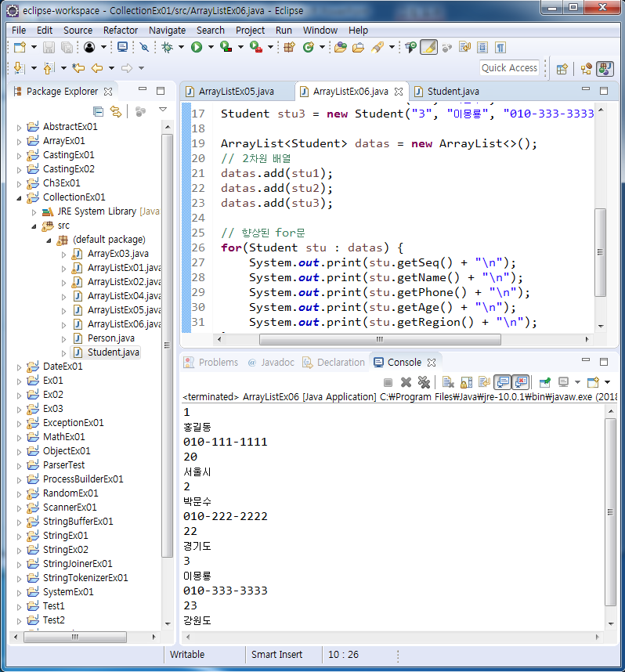Screen dimensions: 625x672
Task: Click the Save icon in toolbar
Action: [49, 47]
